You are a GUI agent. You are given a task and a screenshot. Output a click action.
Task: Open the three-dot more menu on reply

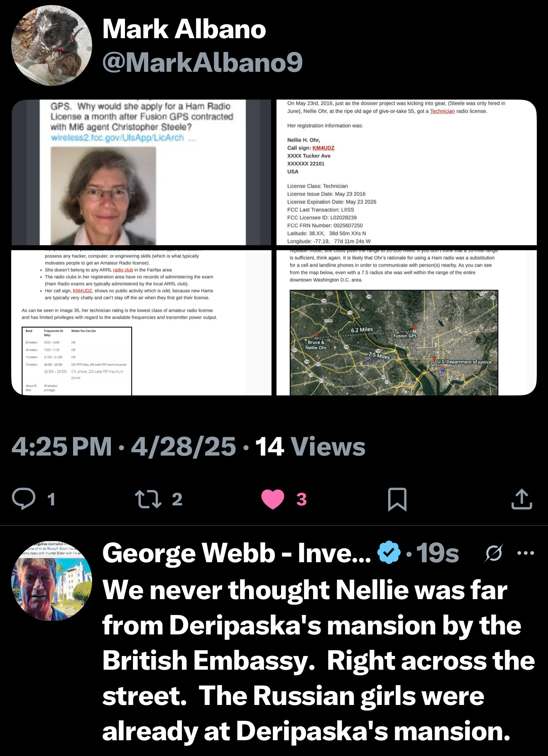[526, 553]
